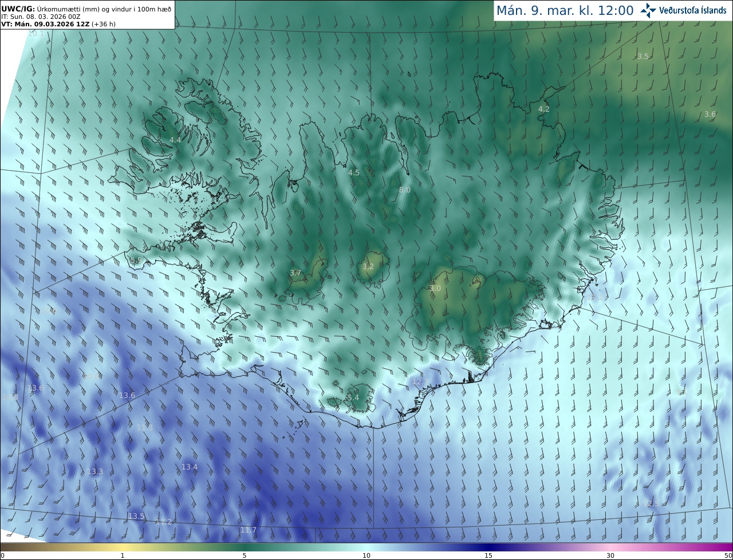Click the '3.0' value on the large glacier

pyautogui.click(x=435, y=289)
